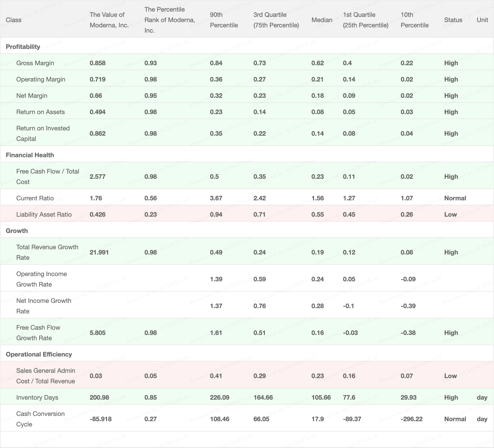
Task: Click Operating Margin value 0.719
Action: tap(97, 79)
